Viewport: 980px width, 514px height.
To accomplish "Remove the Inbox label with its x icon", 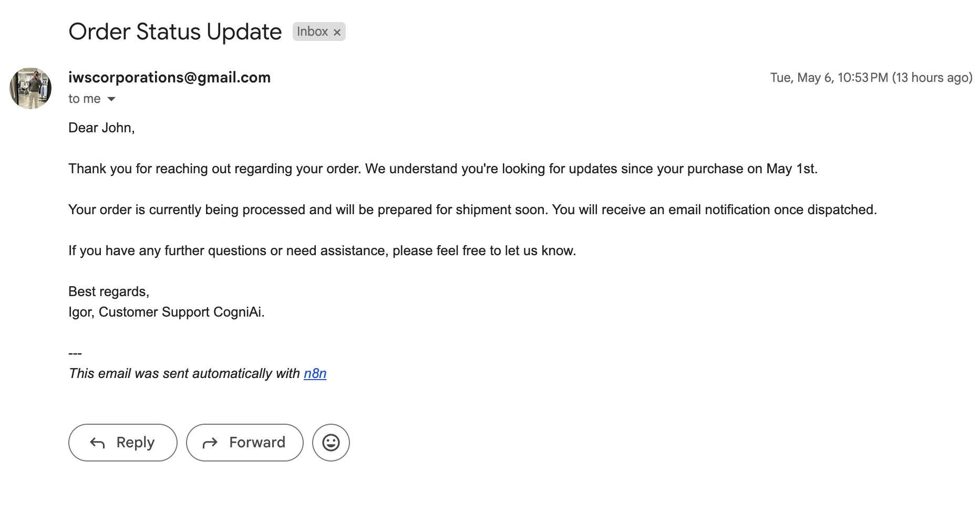I will (337, 33).
